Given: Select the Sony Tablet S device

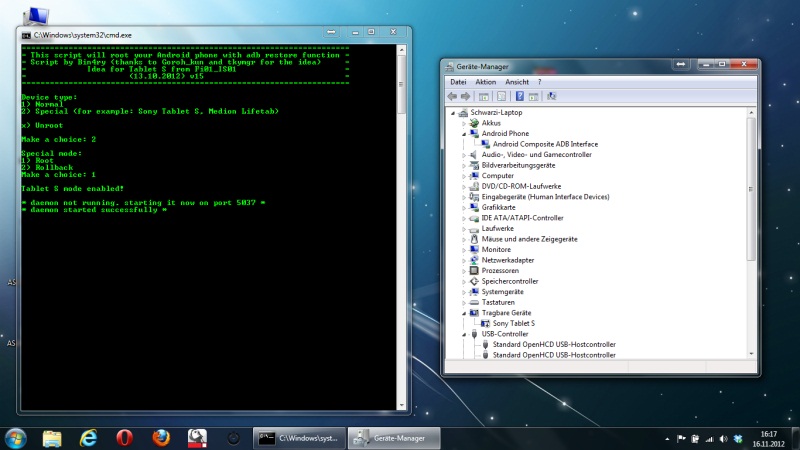Looking at the screenshot, I should coord(513,323).
